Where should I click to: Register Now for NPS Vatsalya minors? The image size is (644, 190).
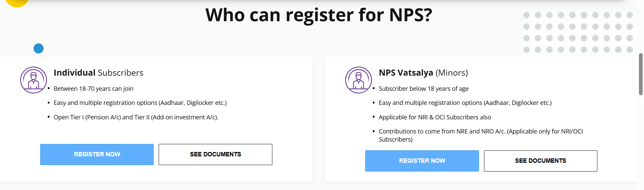422,161
